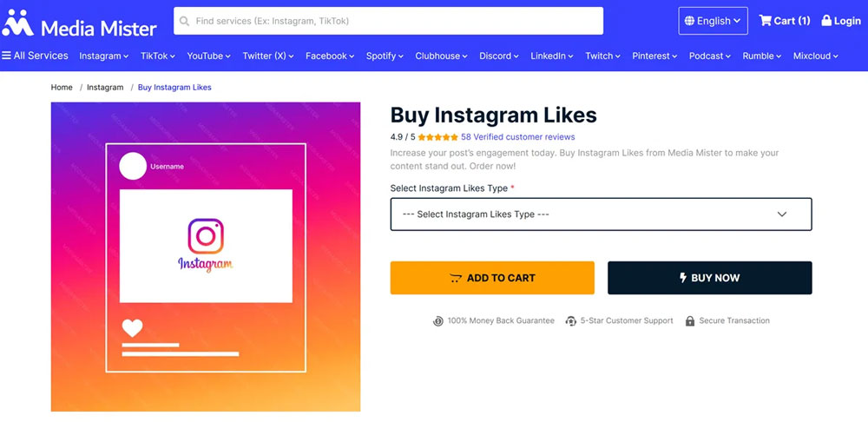Open the YouTube menu in the navbar

click(208, 56)
